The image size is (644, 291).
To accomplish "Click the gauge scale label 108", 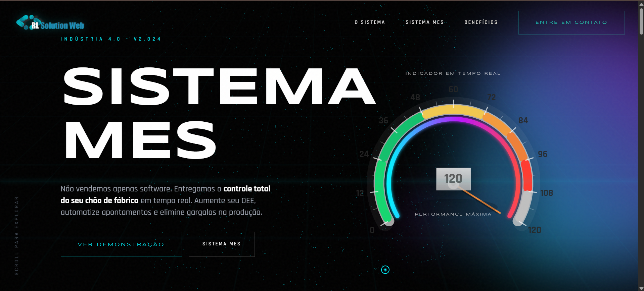I will click(x=547, y=193).
